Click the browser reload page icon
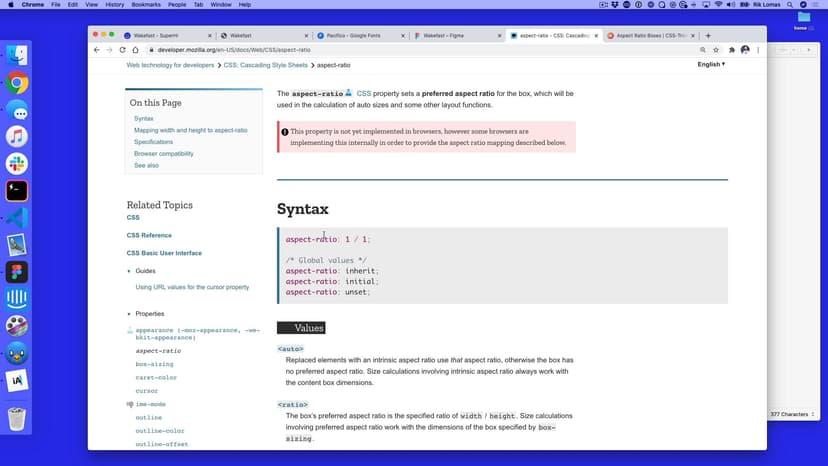 [122, 49]
